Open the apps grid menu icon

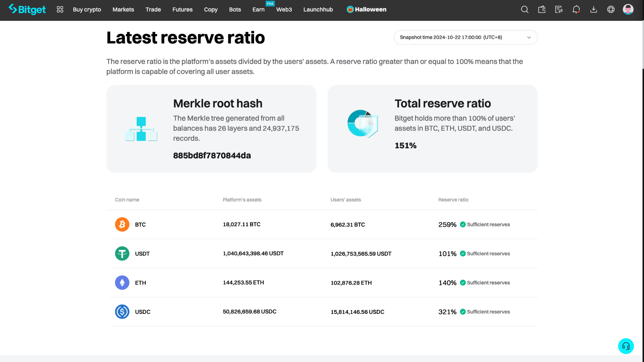pyautogui.click(x=60, y=9)
